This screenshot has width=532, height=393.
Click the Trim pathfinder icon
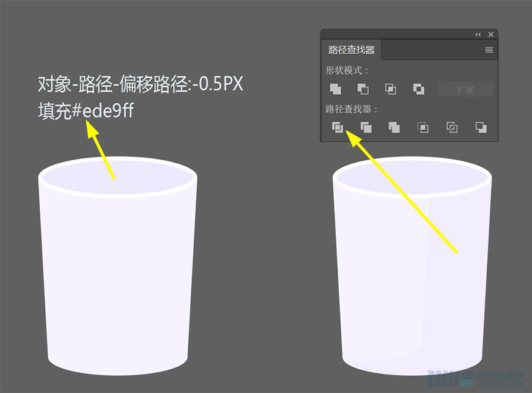(x=366, y=127)
